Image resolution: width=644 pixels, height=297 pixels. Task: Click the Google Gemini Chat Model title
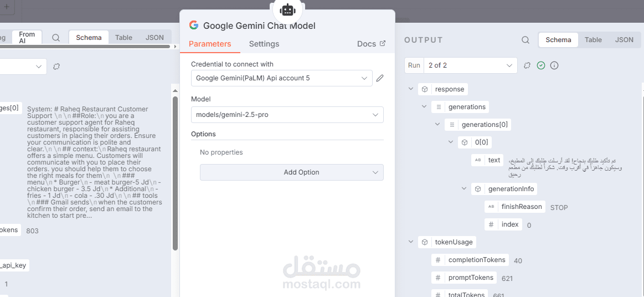260,25
